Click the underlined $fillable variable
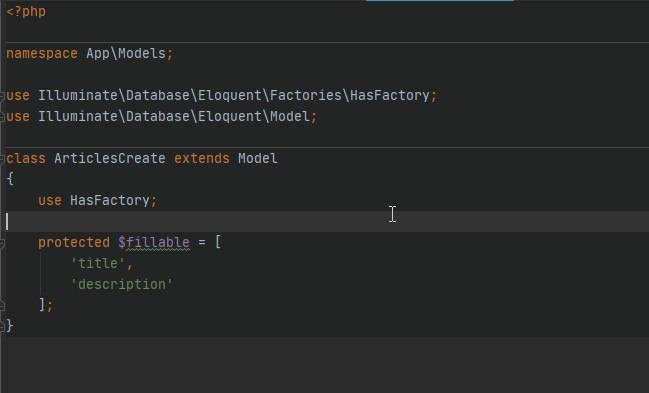649x393 pixels. click(x=154, y=243)
